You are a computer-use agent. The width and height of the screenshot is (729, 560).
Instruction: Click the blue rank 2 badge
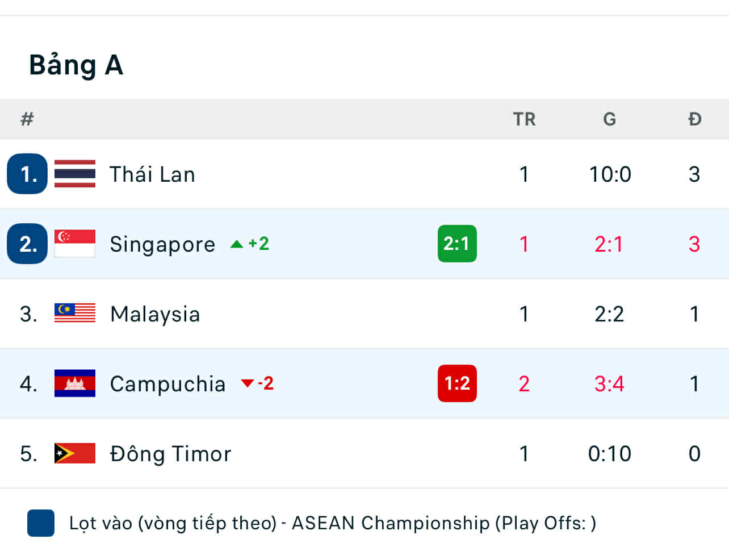[27, 244]
